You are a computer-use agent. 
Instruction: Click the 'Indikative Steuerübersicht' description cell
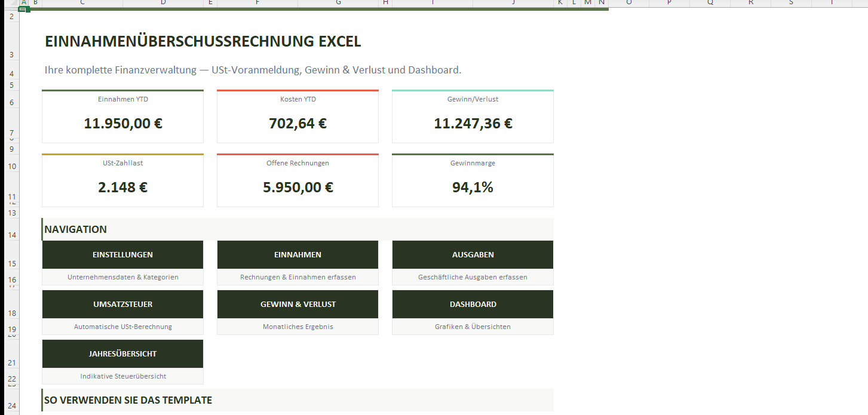point(122,376)
